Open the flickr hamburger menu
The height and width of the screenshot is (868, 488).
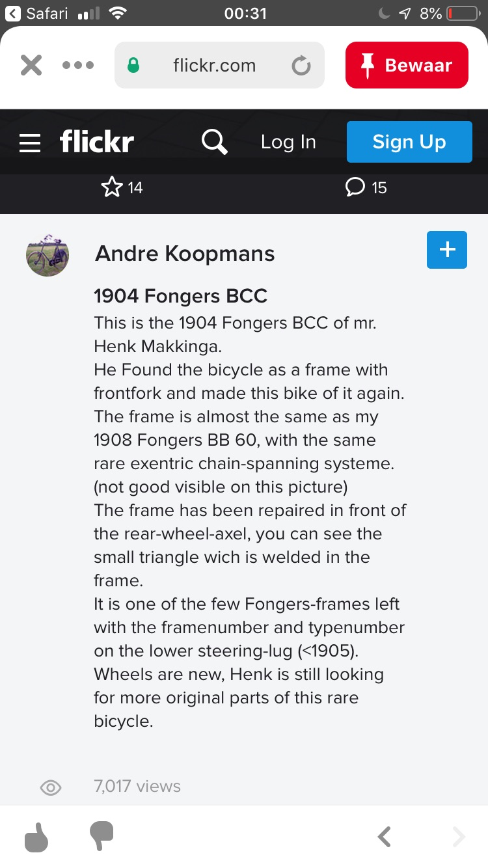pyautogui.click(x=30, y=142)
